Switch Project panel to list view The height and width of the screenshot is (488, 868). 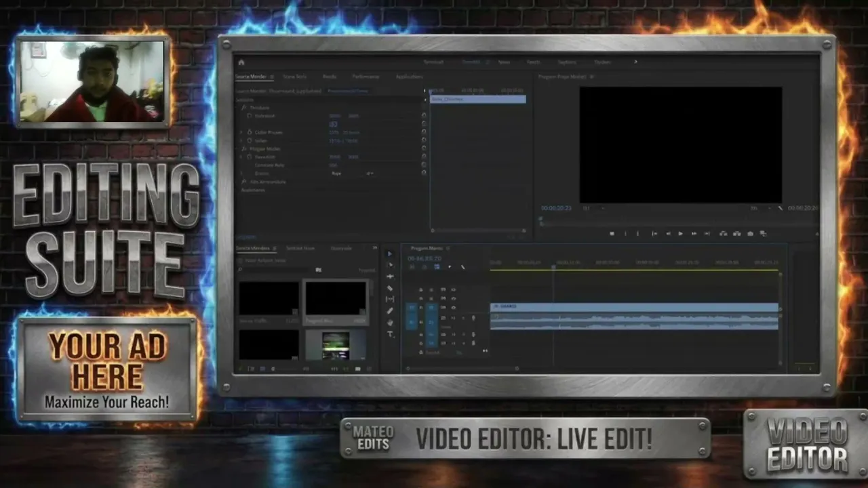[252, 369]
